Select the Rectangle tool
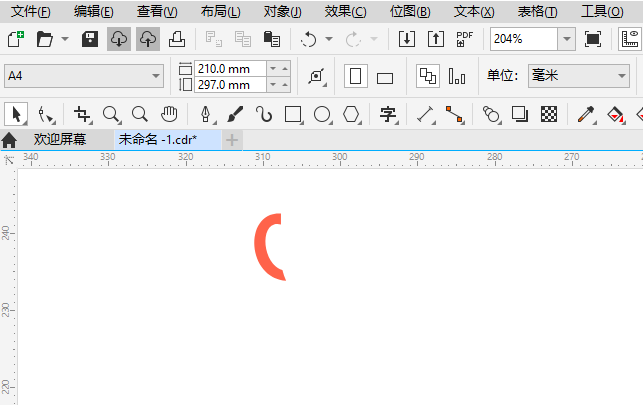This screenshot has width=643, height=405. (x=294, y=114)
